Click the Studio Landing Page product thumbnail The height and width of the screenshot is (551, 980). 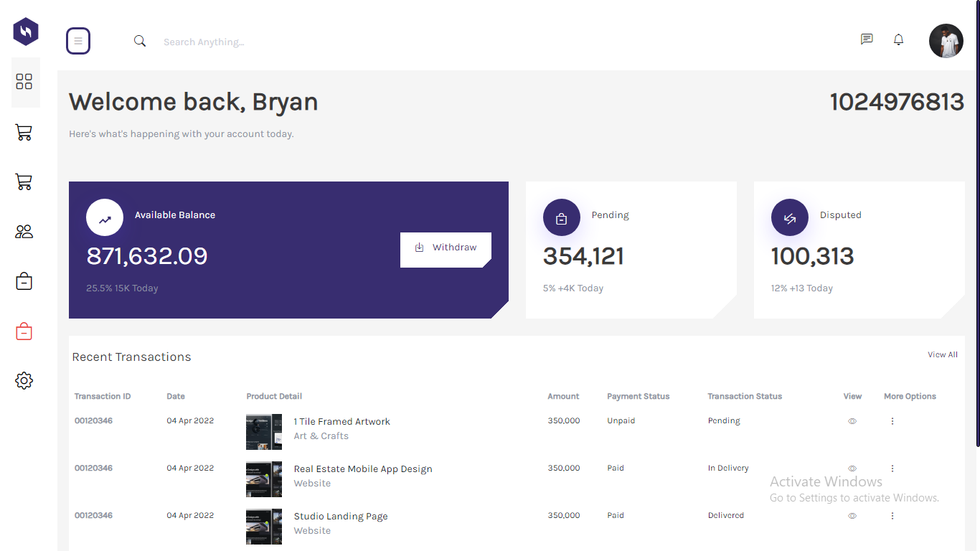(264, 527)
